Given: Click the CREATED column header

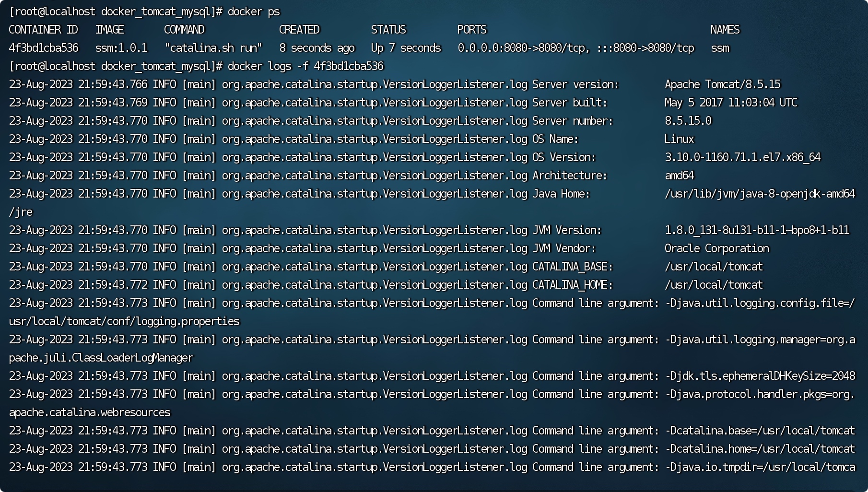Looking at the screenshot, I should 299,30.
